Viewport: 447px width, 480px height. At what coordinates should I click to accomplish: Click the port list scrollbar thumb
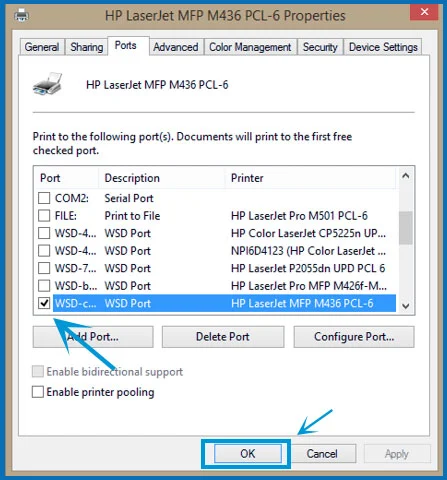point(406,228)
